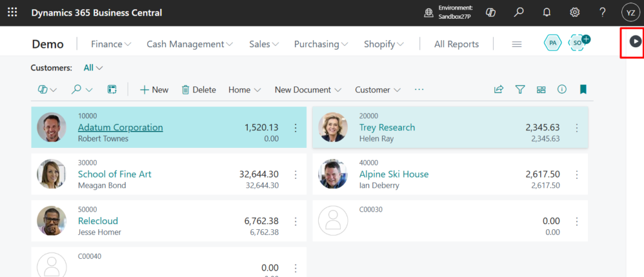This screenshot has width=644, height=277.
Task: Open more options for Alpine Ski House
Action: tap(577, 174)
